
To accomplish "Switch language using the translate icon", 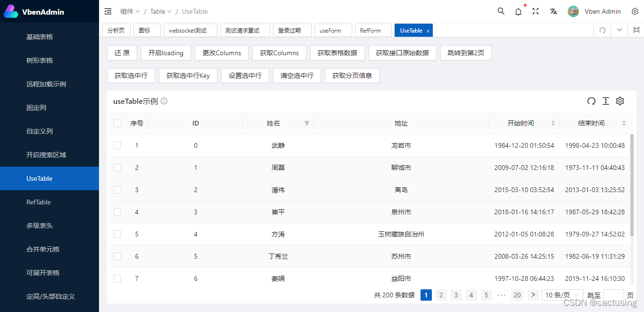I will (553, 11).
